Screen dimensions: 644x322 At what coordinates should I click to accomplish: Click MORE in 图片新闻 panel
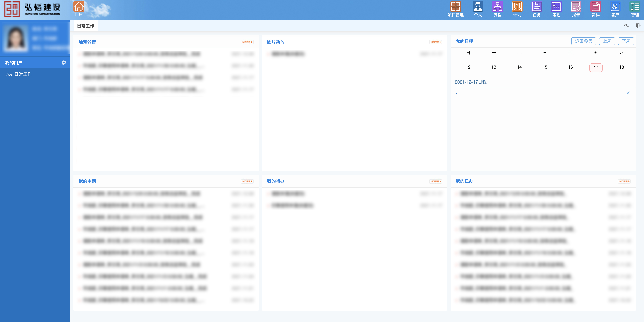click(x=435, y=42)
